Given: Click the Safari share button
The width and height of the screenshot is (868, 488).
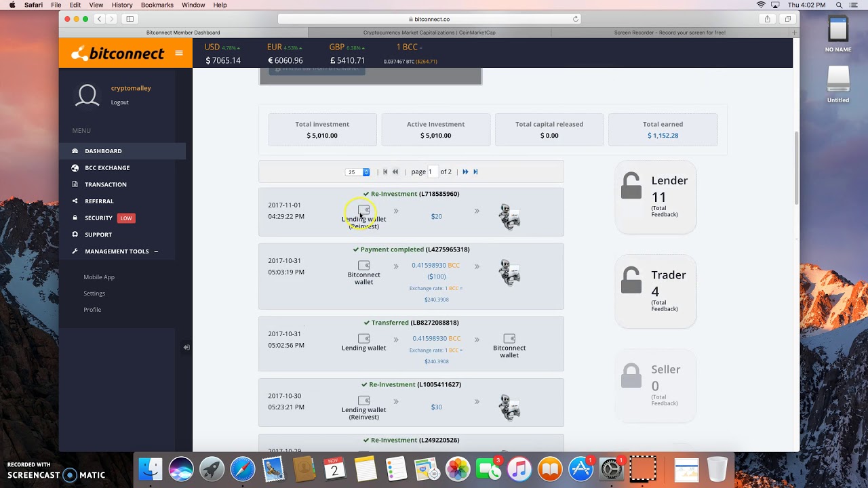Looking at the screenshot, I should pyautogui.click(x=768, y=19).
